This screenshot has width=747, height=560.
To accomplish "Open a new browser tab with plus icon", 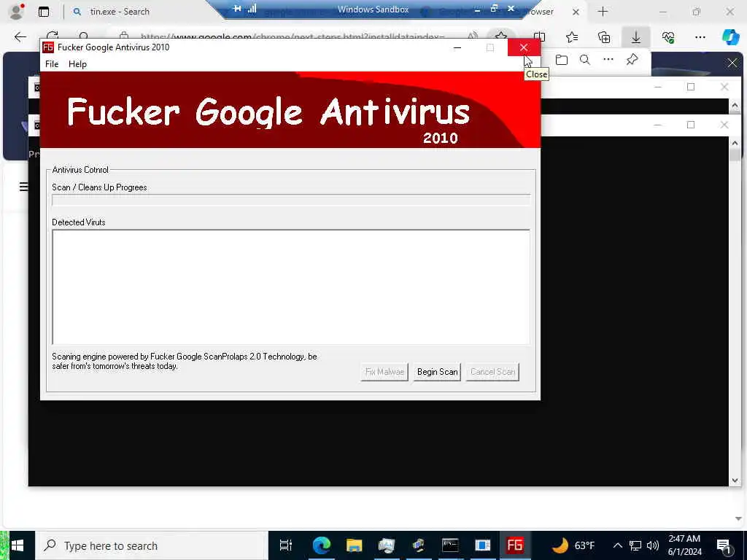I will [603, 12].
